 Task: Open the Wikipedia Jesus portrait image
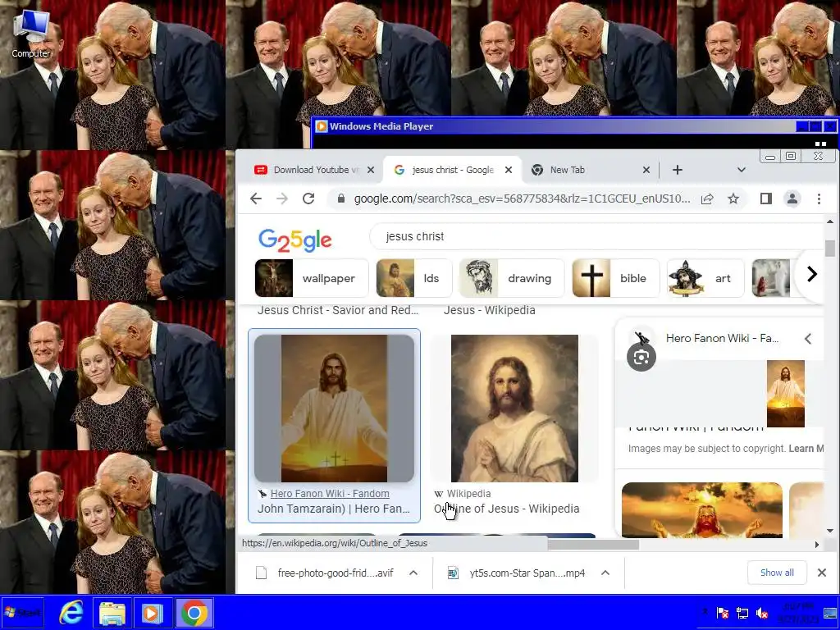514,409
